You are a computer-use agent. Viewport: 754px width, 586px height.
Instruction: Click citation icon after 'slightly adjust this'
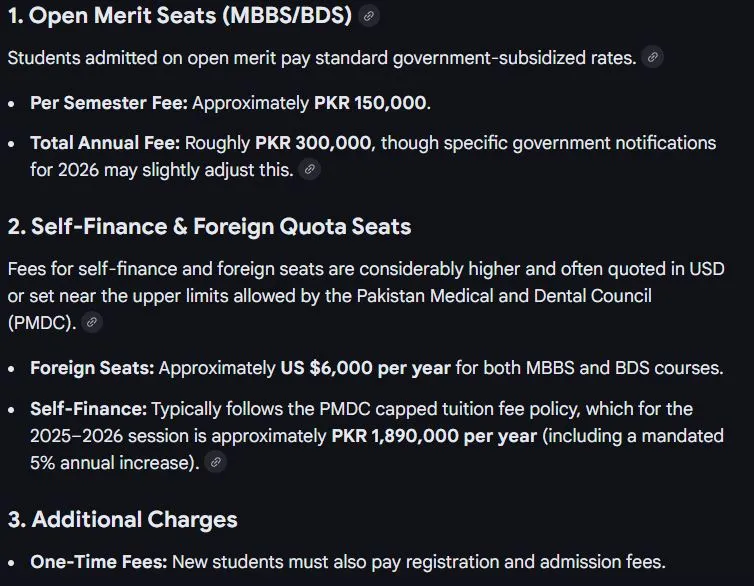(310, 170)
